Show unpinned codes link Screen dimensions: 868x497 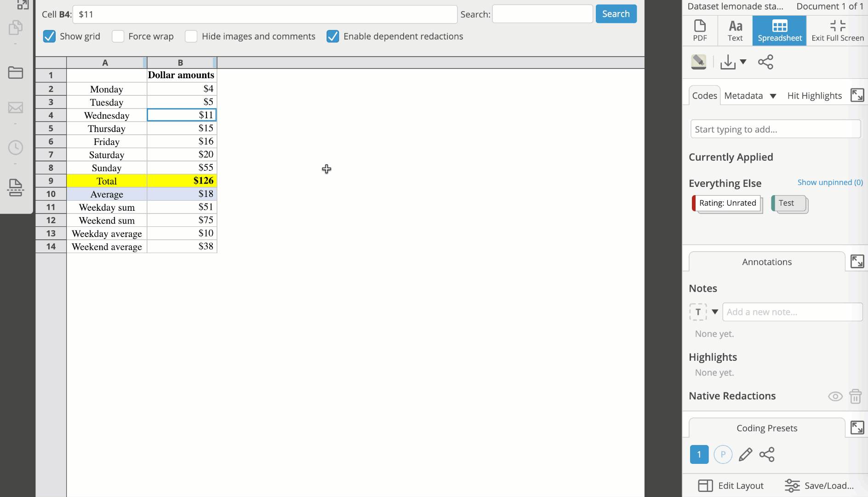[x=830, y=182]
